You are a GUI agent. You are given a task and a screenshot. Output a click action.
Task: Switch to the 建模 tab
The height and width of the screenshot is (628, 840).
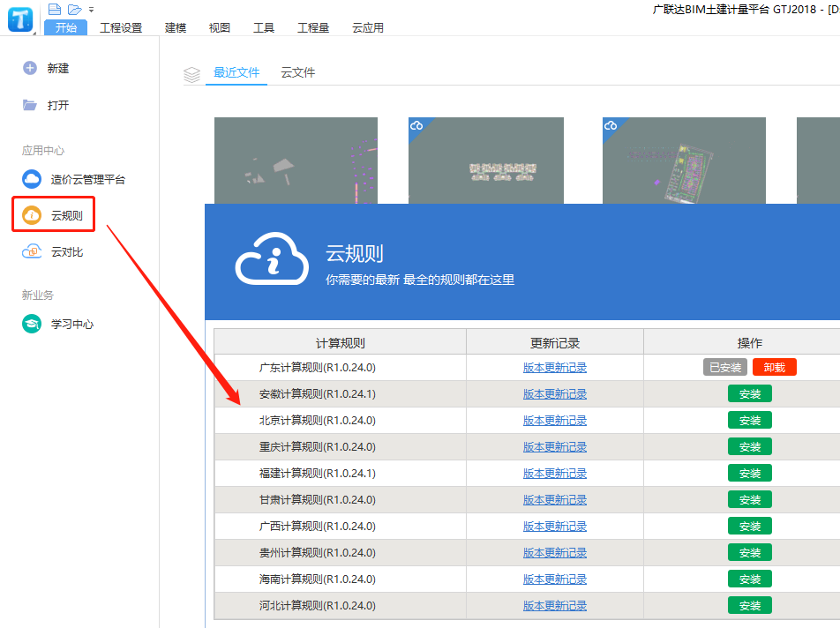pyautogui.click(x=176, y=28)
